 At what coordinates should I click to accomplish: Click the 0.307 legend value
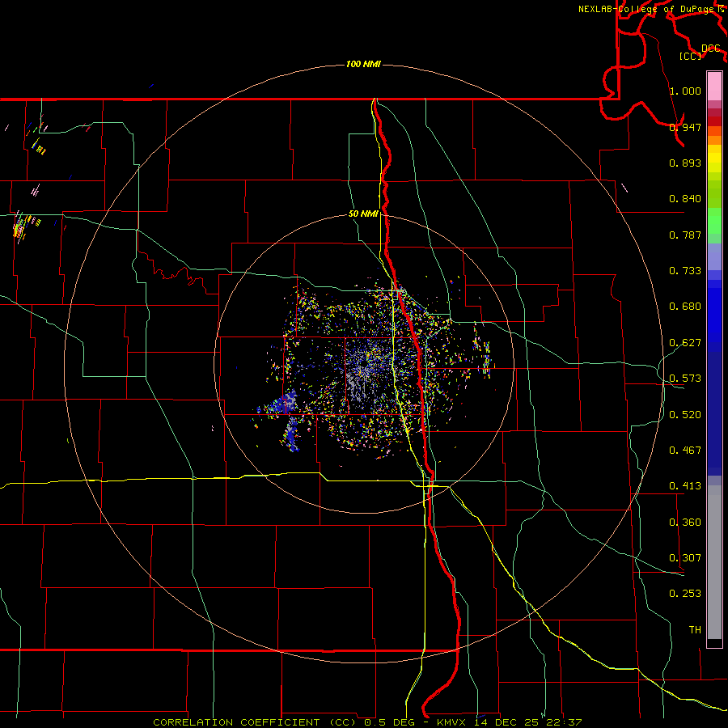(685, 558)
